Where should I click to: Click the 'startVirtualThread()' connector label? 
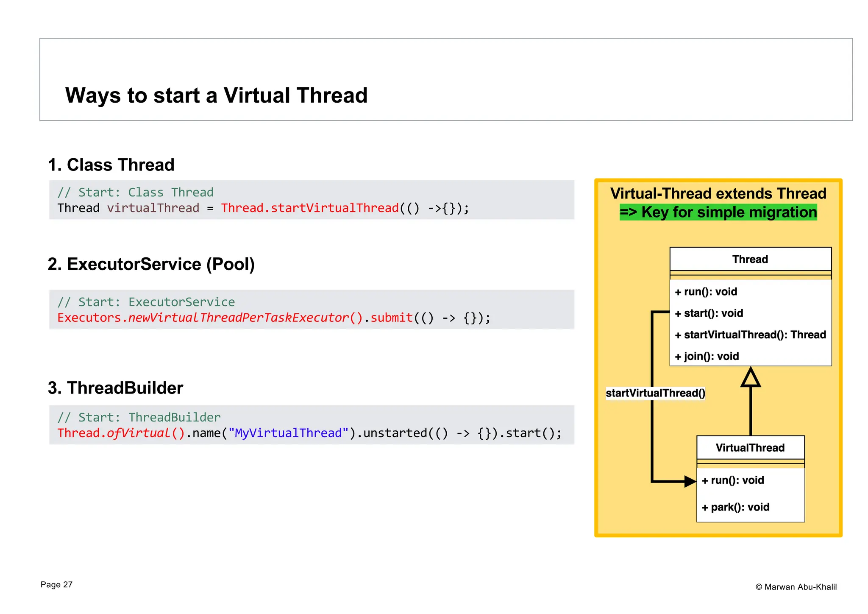click(655, 393)
